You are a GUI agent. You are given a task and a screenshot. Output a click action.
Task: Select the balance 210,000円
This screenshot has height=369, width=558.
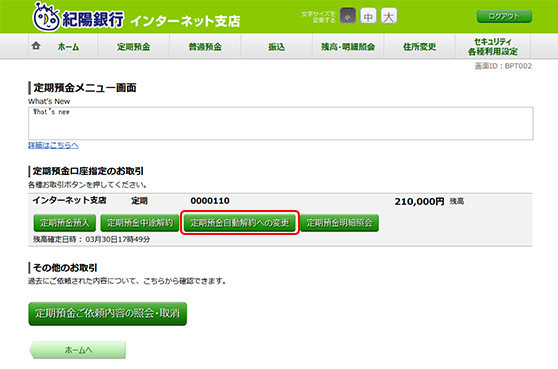[x=419, y=201]
